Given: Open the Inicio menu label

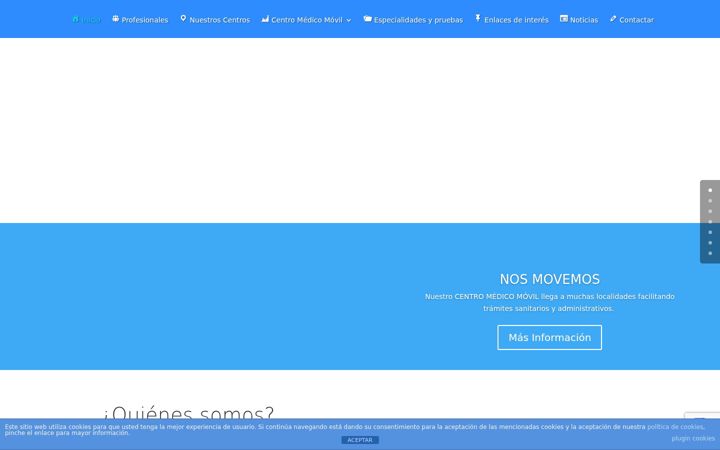Looking at the screenshot, I should (91, 20).
